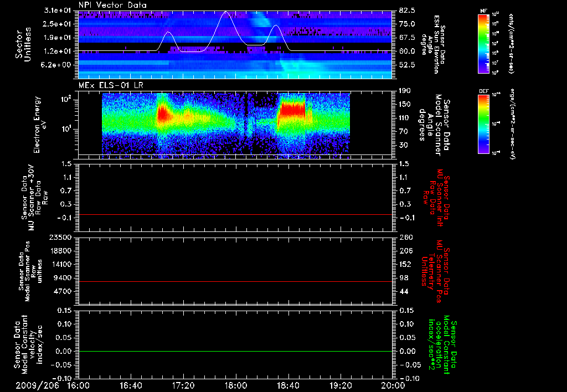Screen dimensions: 567x392
Task: Click the 98 telemetry axis value
Action: (404, 278)
